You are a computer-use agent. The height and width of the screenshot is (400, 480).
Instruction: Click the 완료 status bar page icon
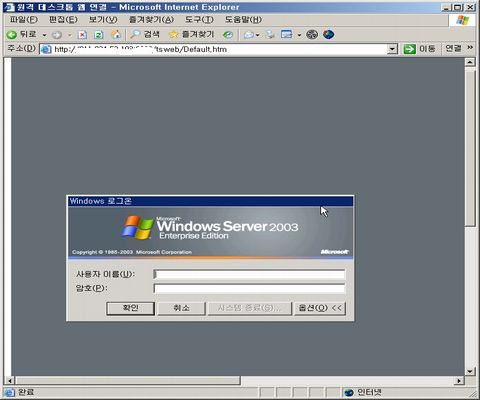click(9, 392)
